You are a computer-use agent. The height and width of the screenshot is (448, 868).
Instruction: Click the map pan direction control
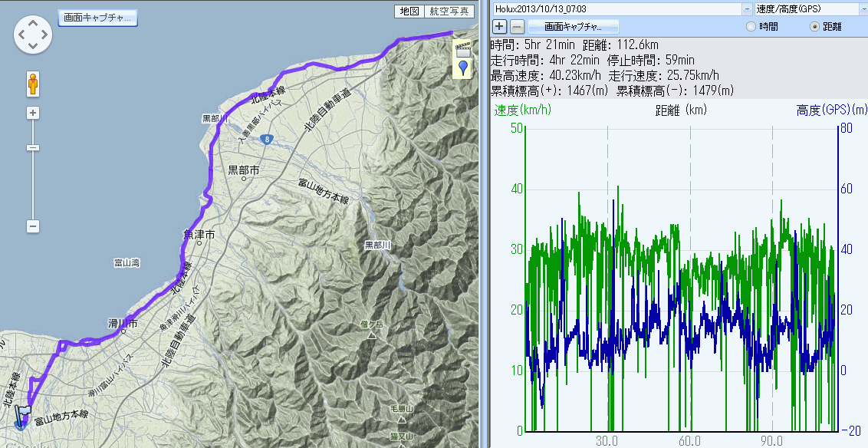tap(33, 35)
